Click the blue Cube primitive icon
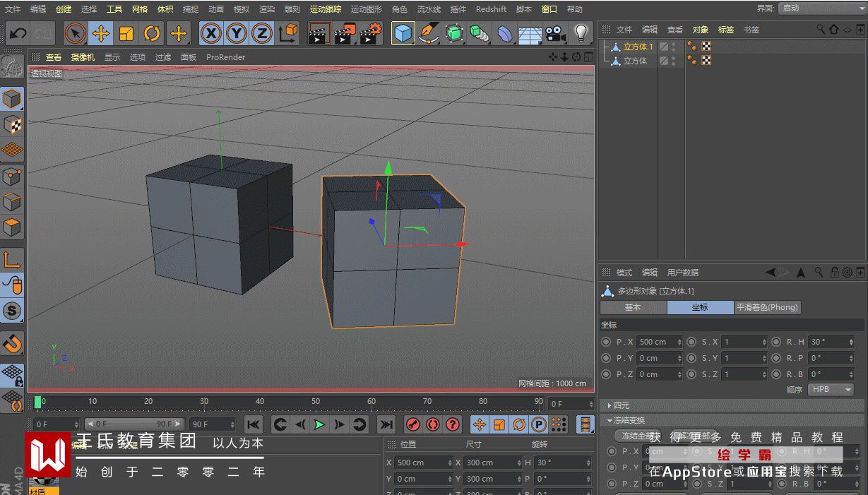 click(403, 33)
